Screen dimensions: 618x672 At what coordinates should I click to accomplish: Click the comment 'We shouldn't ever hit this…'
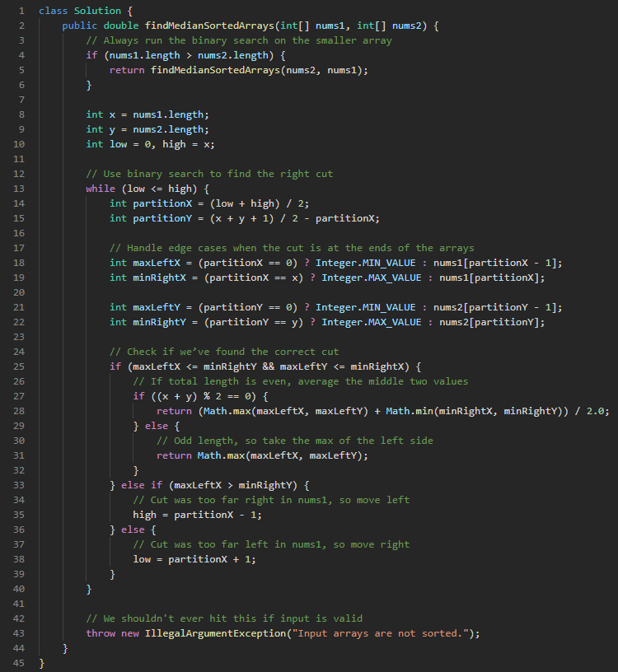[224, 618]
